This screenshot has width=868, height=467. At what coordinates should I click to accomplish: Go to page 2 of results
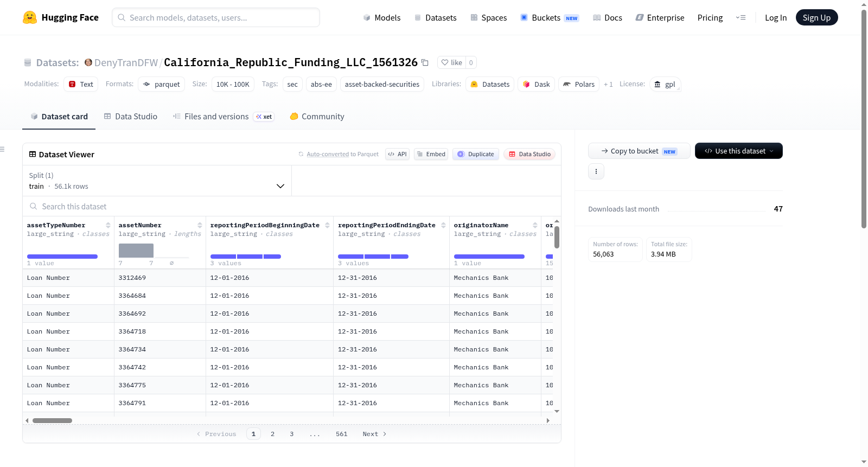pyautogui.click(x=272, y=434)
